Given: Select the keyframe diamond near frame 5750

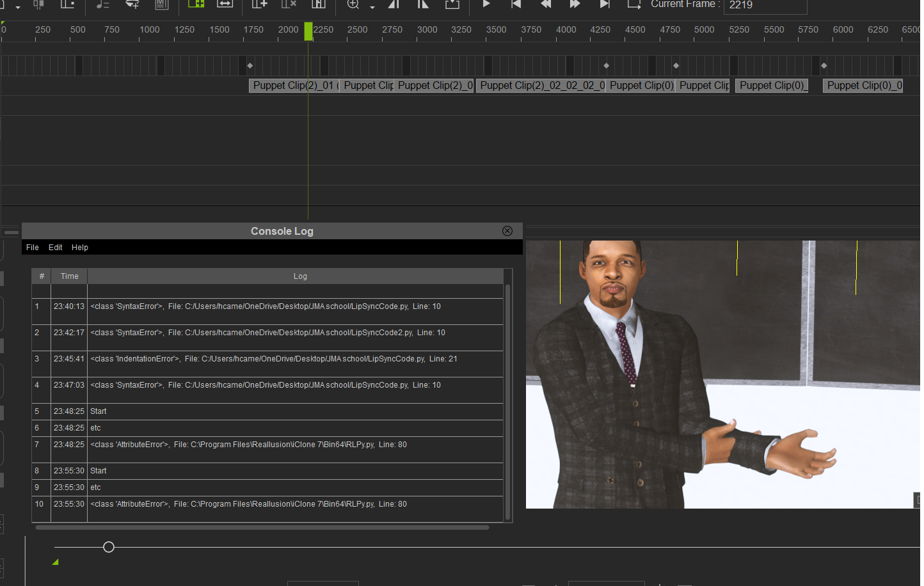Looking at the screenshot, I should (824, 65).
